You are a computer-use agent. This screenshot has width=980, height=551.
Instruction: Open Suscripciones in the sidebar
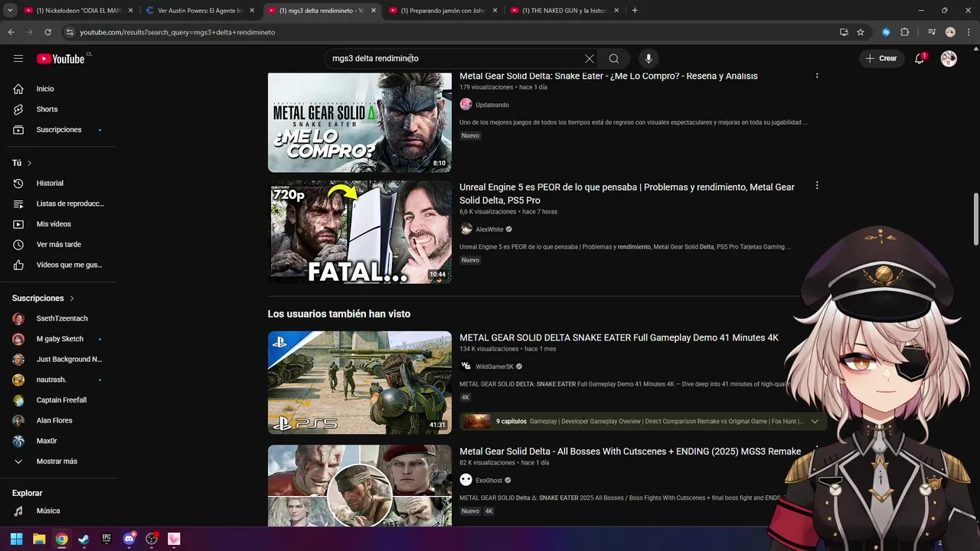point(59,129)
